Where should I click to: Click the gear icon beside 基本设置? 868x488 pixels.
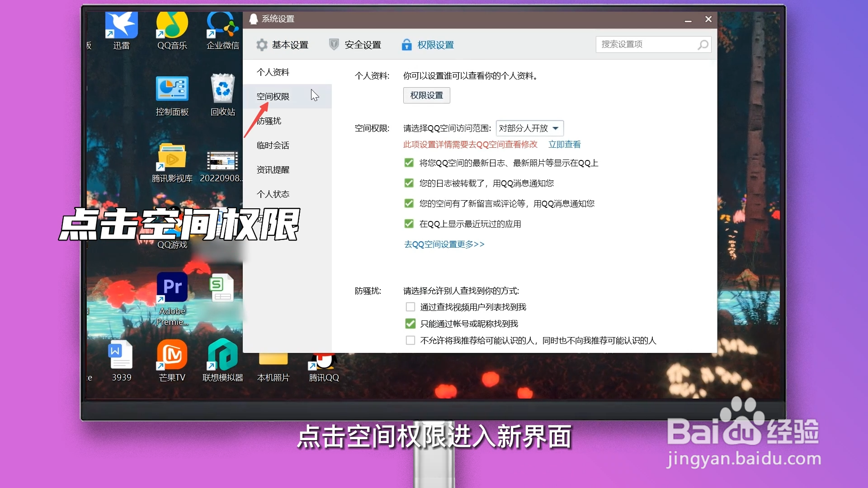tap(262, 45)
